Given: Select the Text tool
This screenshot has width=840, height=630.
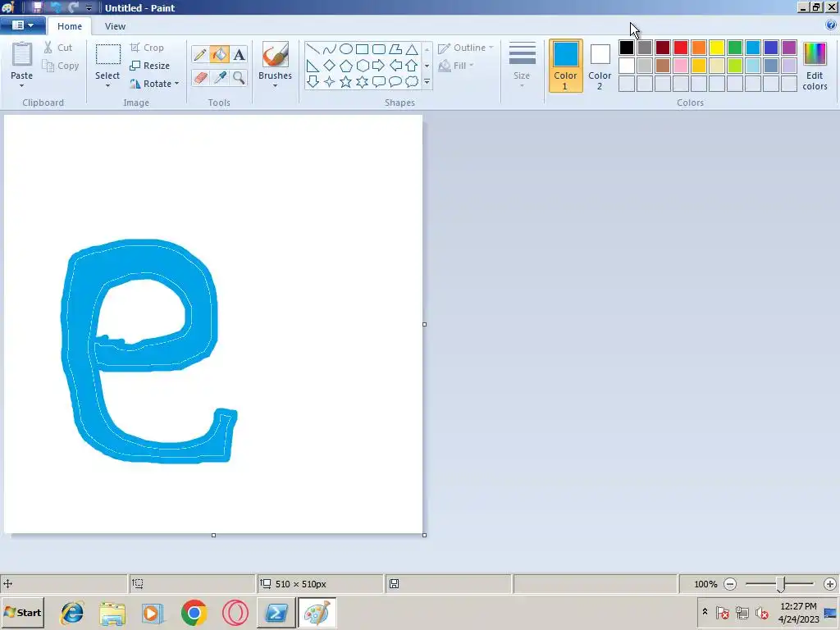Looking at the screenshot, I should 239,55.
